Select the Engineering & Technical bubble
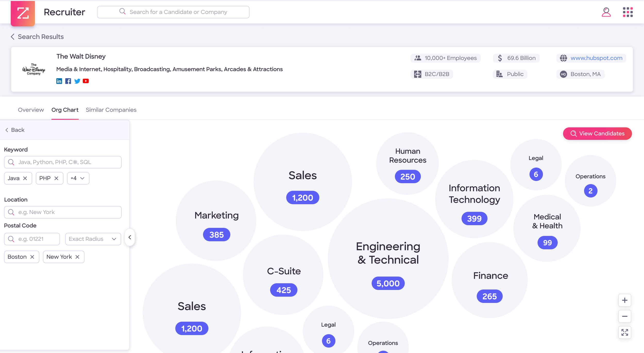Viewport: 644px width, 353px height. [388, 259]
